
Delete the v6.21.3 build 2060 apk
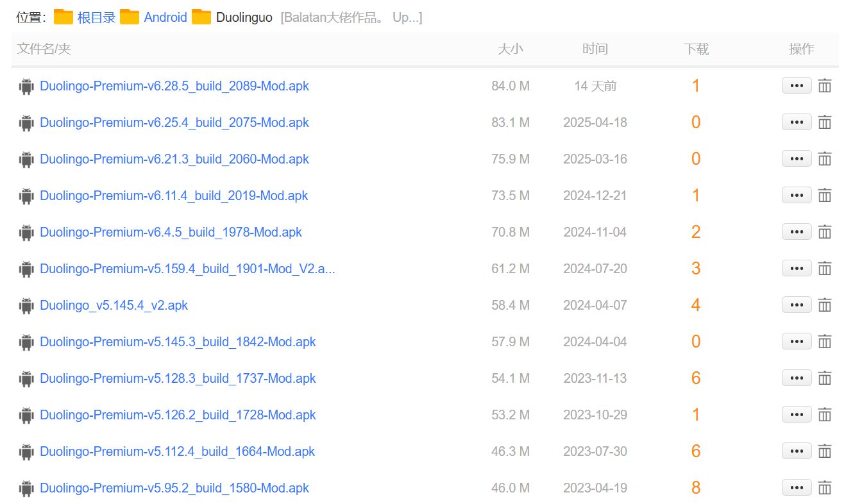pos(825,158)
